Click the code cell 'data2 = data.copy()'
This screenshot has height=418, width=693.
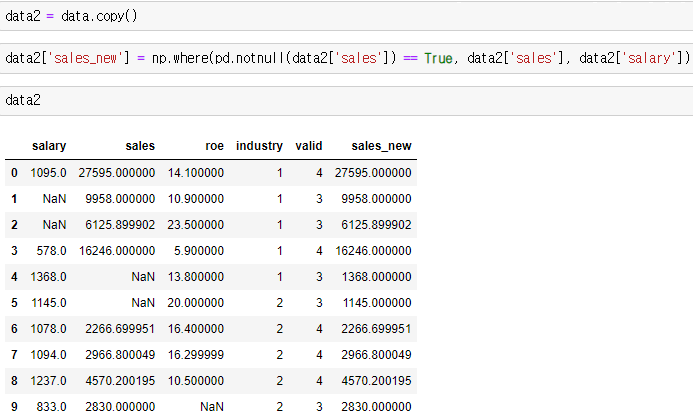pyautogui.click(x=346, y=16)
